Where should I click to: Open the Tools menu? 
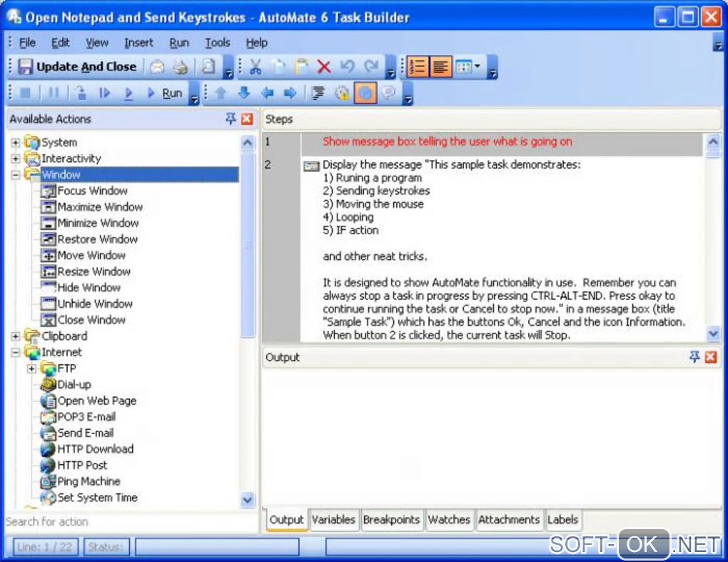click(x=218, y=43)
